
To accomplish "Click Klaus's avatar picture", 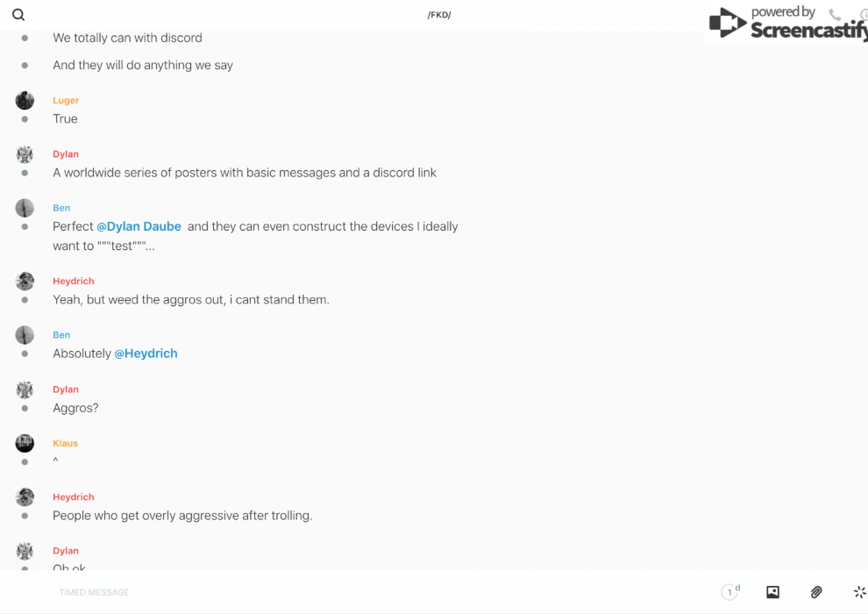I will pyautogui.click(x=25, y=443).
